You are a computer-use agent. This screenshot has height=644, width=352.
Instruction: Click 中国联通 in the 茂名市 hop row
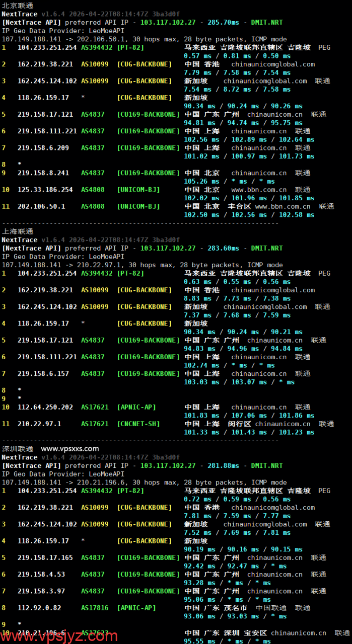pos(271,608)
